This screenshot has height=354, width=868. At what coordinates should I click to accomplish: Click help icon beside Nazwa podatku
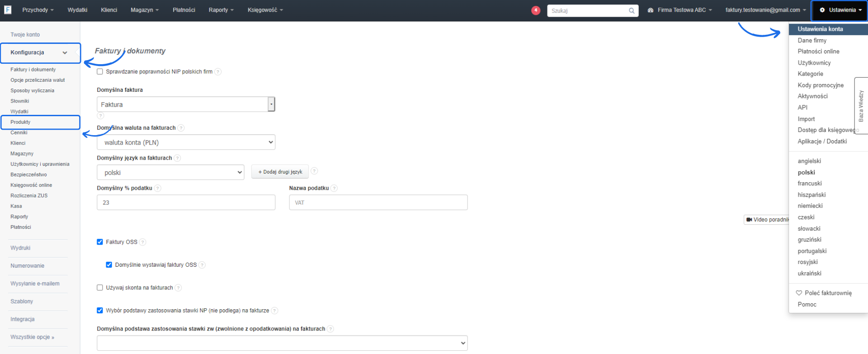coord(334,188)
